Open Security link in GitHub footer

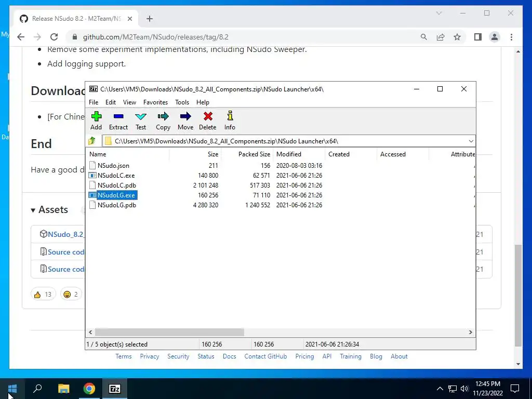(178, 356)
